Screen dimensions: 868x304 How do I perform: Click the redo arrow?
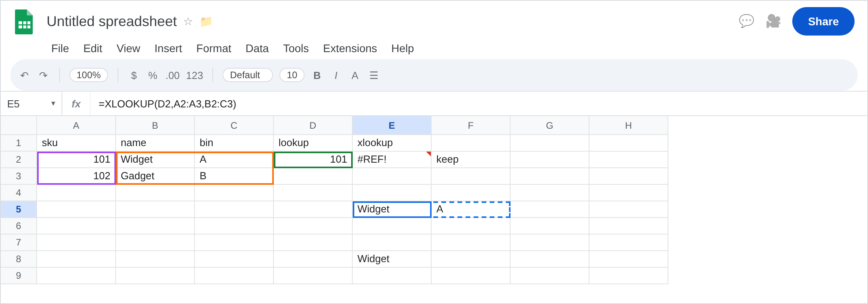point(43,75)
